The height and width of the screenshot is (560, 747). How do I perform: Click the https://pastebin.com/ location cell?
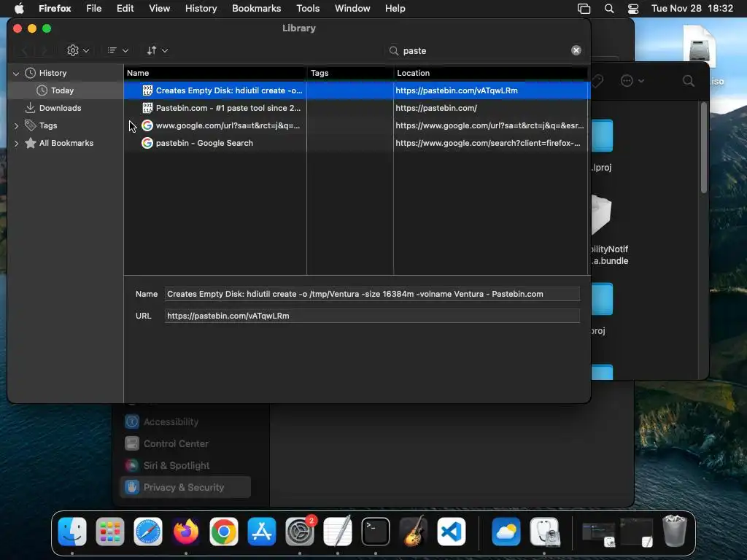click(436, 108)
